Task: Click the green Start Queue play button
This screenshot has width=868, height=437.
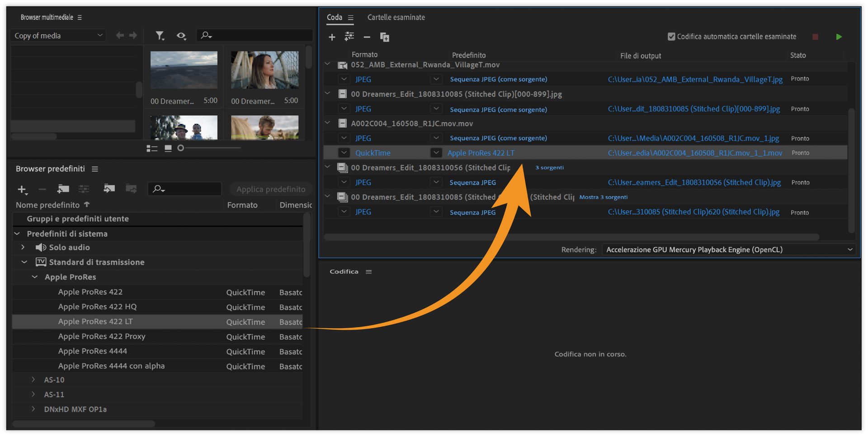Action: [x=839, y=37]
